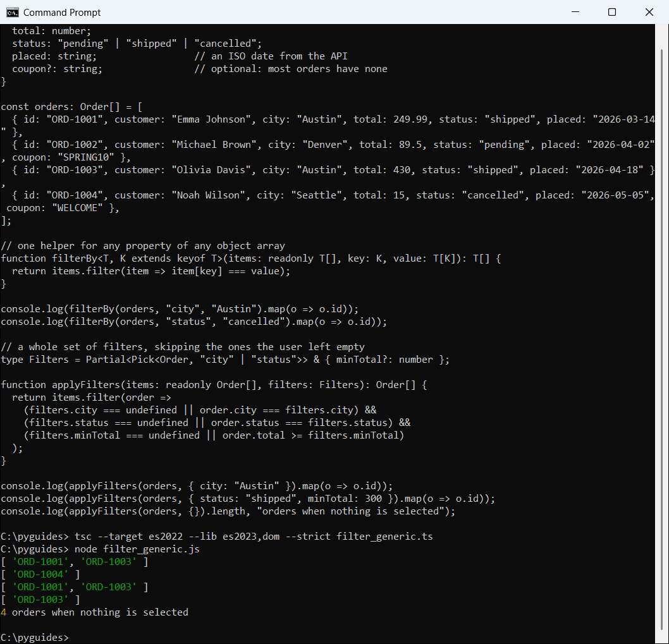
Task: Click the "total: number;" line
Action: (x=51, y=31)
